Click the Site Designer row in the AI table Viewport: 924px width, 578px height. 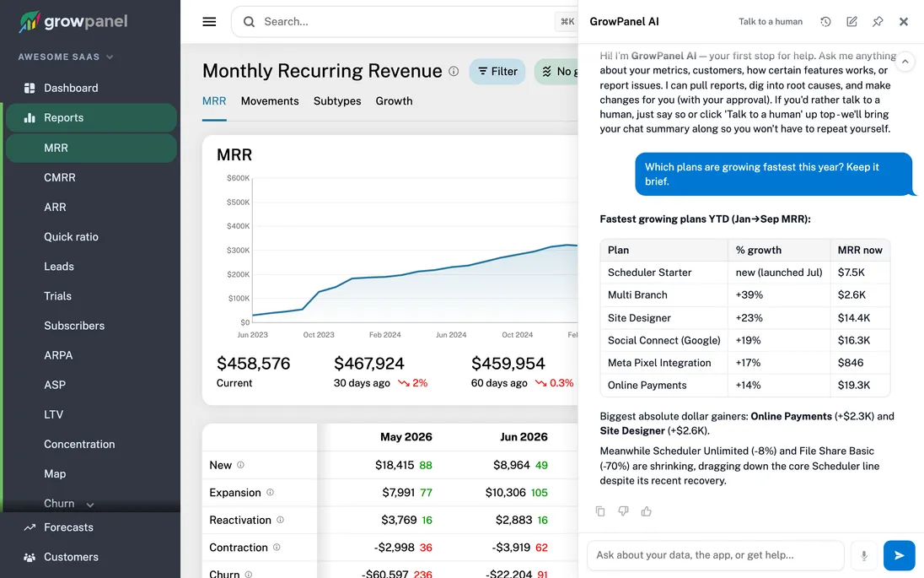[x=745, y=318]
